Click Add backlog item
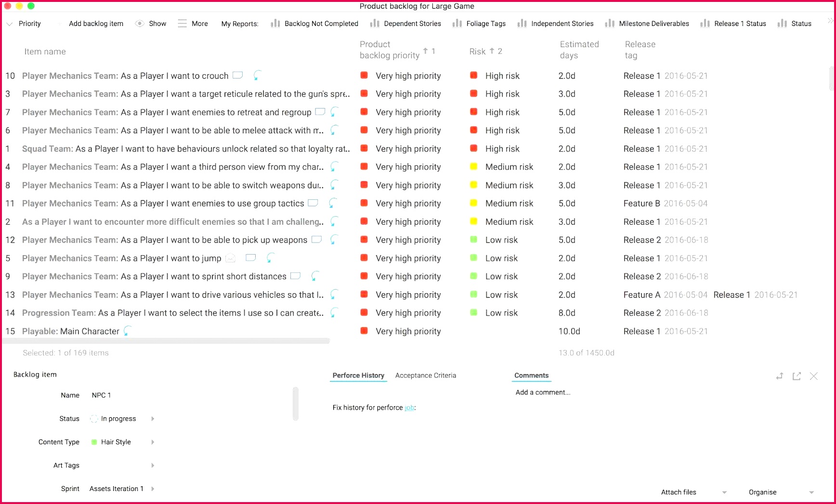Image resolution: width=836 pixels, height=504 pixels. pyautogui.click(x=96, y=23)
